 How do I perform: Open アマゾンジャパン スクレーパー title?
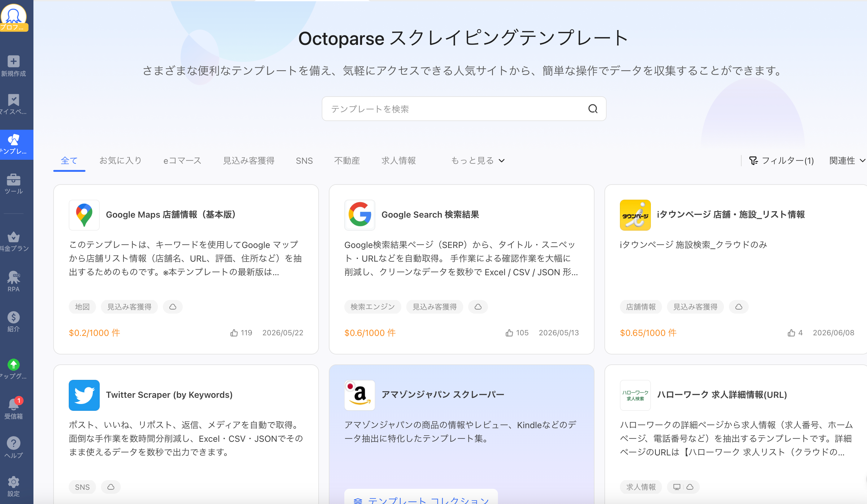pyautogui.click(x=443, y=395)
